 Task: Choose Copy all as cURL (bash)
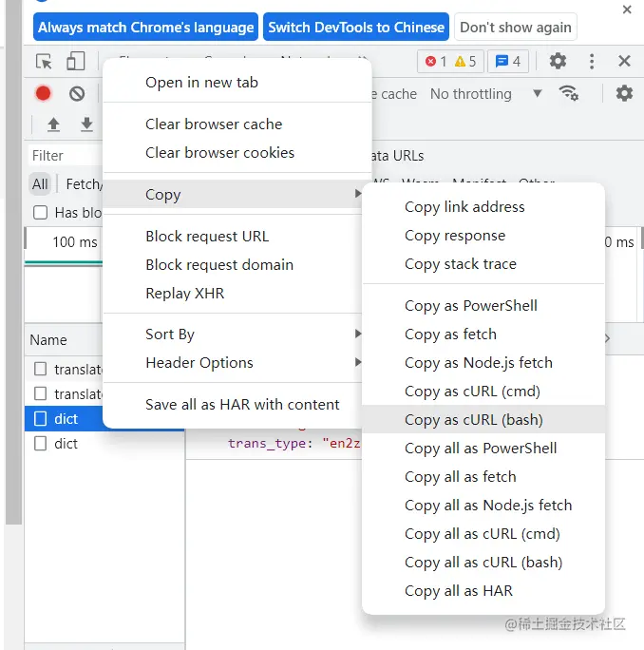[483, 563]
